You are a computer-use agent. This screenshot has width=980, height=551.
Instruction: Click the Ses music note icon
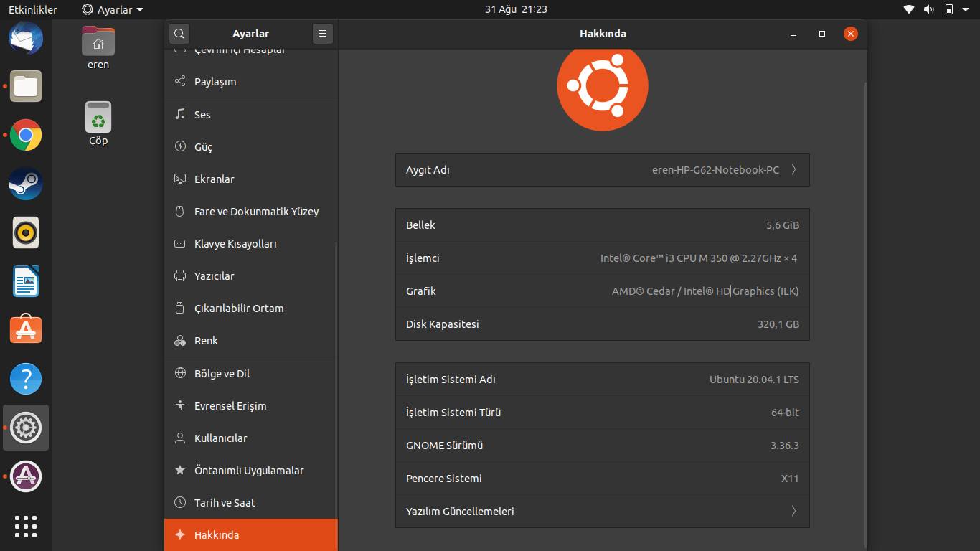[x=180, y=114]
